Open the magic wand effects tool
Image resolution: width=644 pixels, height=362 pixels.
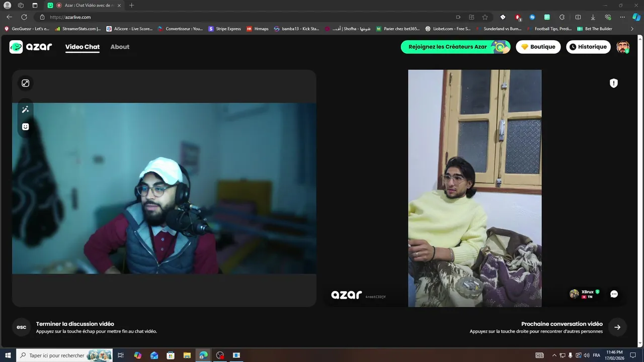pos(25,110)
